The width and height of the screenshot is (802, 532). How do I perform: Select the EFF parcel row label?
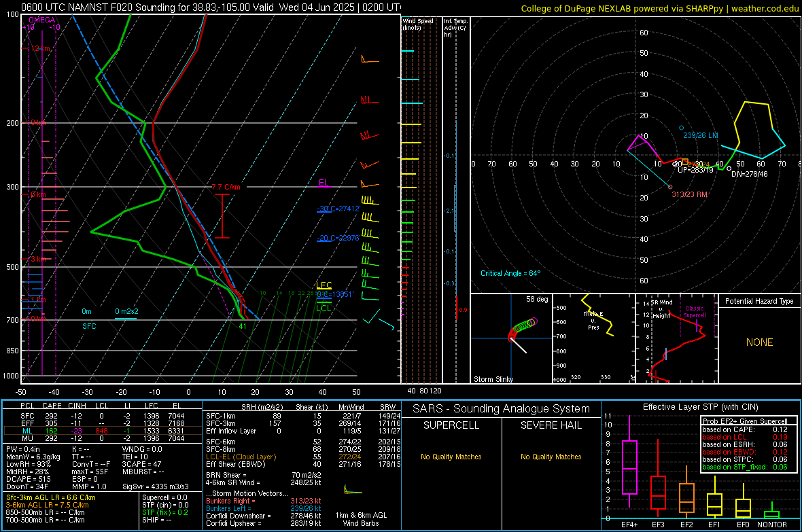click(27, 423)
